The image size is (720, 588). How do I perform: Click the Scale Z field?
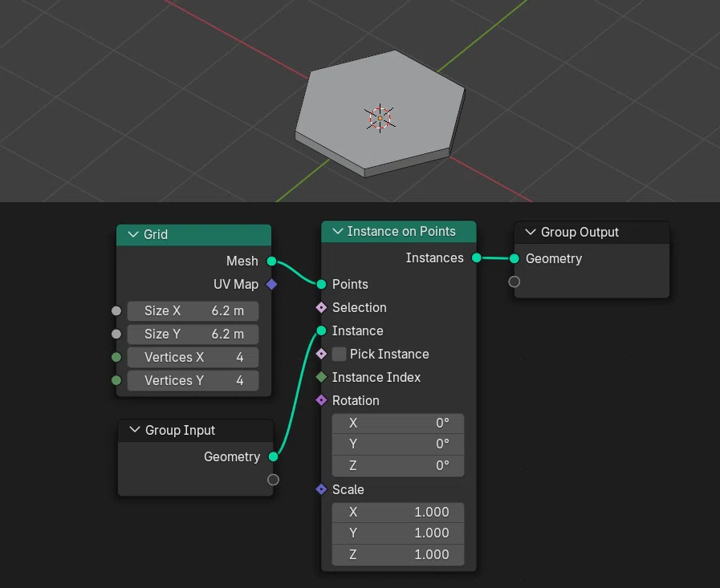398,555
